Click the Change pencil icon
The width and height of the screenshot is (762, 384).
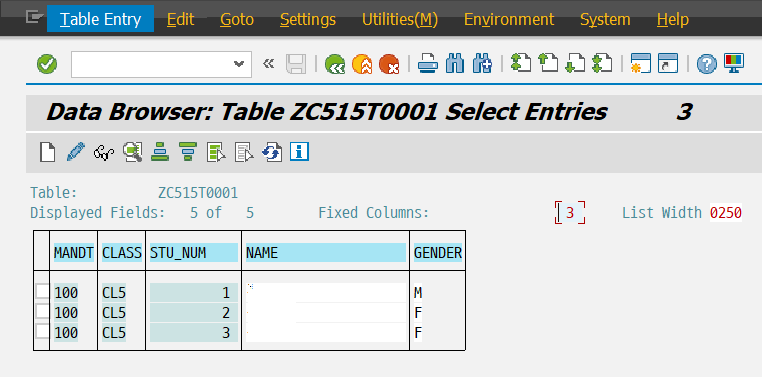coord(75,152)
